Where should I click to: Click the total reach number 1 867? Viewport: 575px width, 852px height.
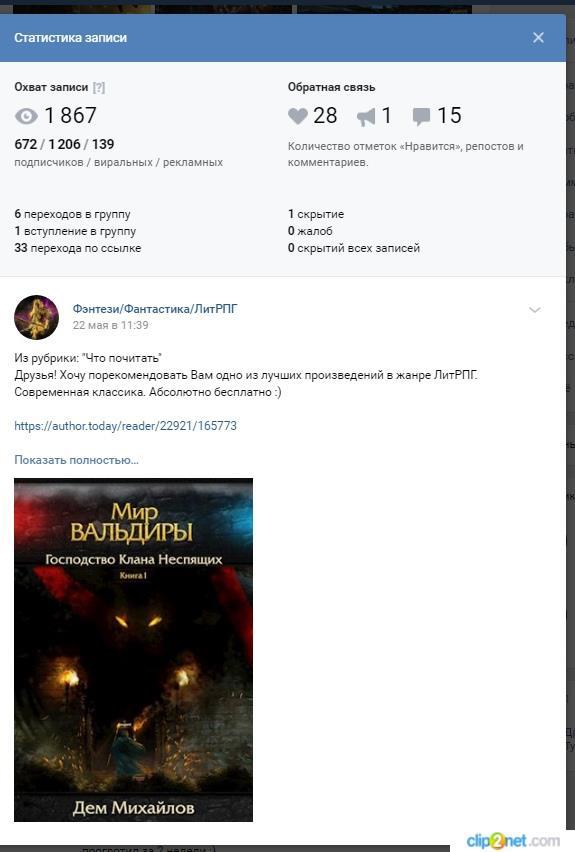[x=71, y=116]
